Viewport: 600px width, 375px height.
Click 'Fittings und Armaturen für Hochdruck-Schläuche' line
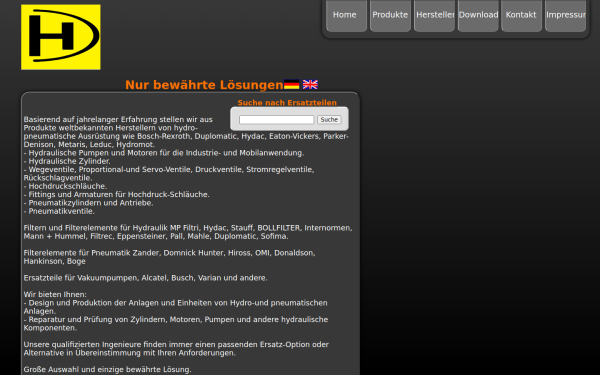point(116,194)
